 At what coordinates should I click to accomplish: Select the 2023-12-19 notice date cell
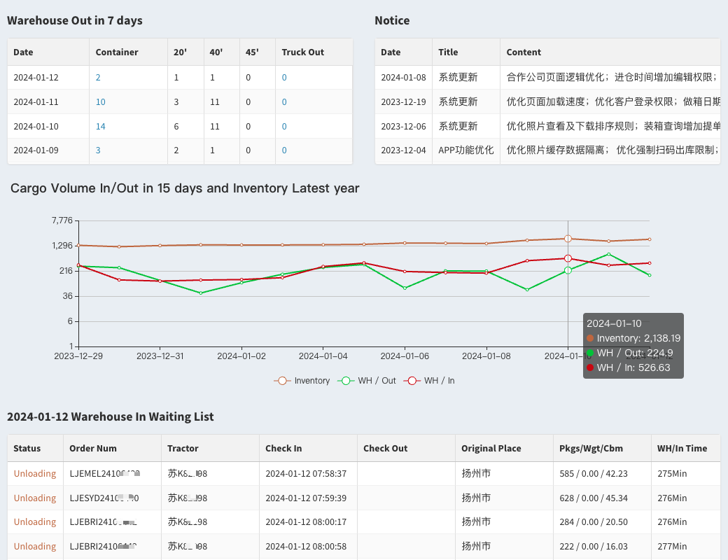[403, 101]
